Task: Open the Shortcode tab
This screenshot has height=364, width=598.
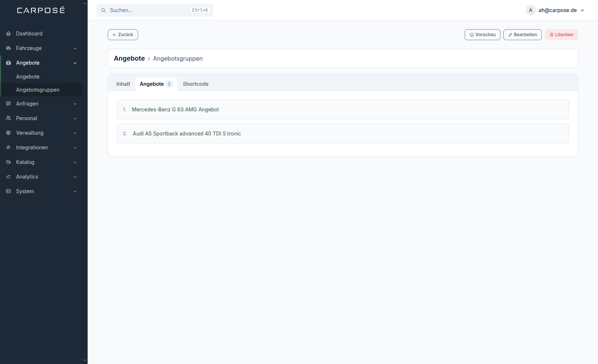Action: 196,84
